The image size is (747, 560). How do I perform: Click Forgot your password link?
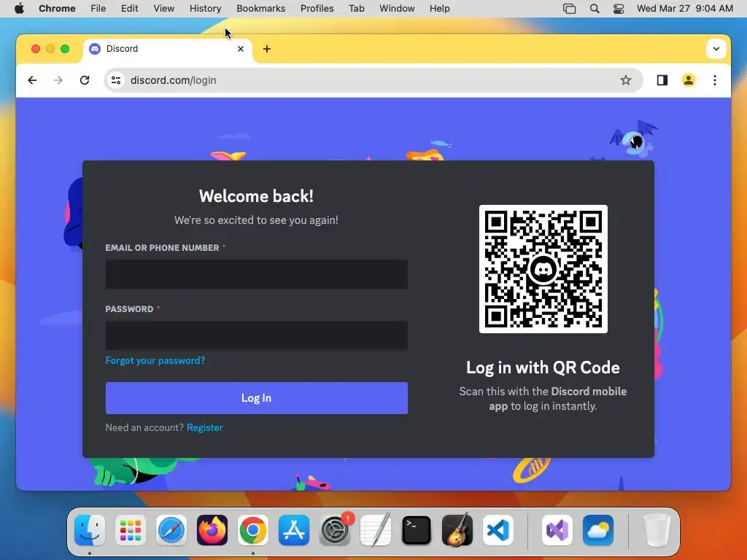[155, 360]
